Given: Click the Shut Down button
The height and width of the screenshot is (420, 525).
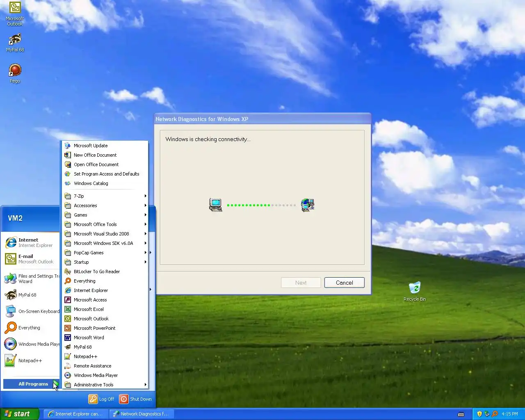Looking at the screenshot, I should 135,399.
